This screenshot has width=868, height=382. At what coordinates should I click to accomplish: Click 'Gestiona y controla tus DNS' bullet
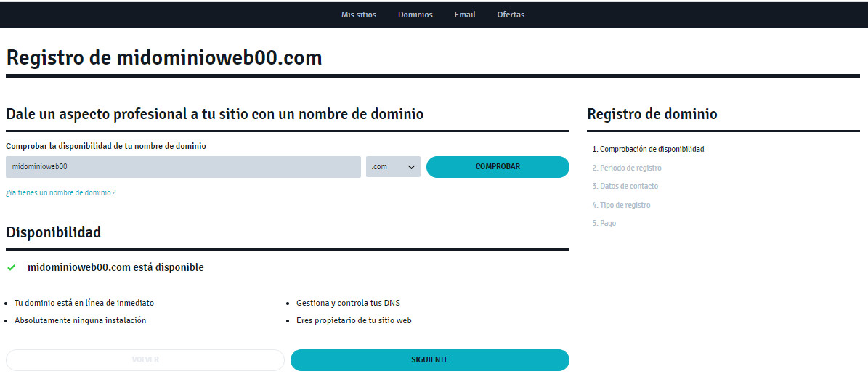coord(348,304)
